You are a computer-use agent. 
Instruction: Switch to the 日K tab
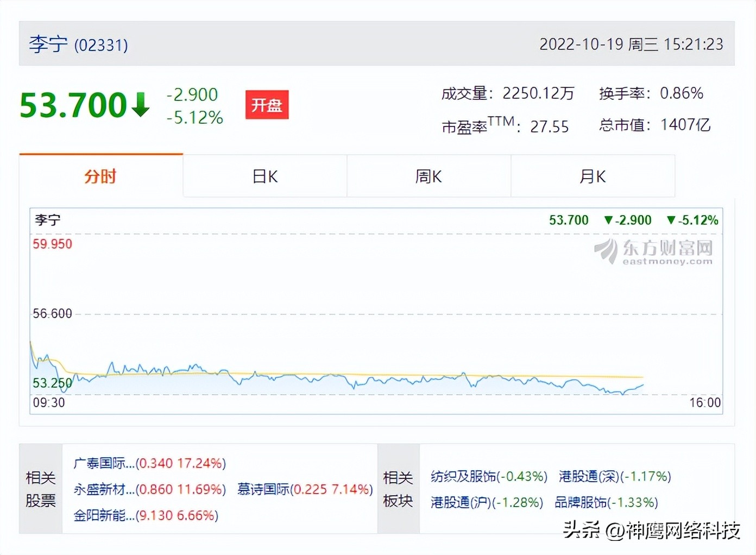(265, 176)
